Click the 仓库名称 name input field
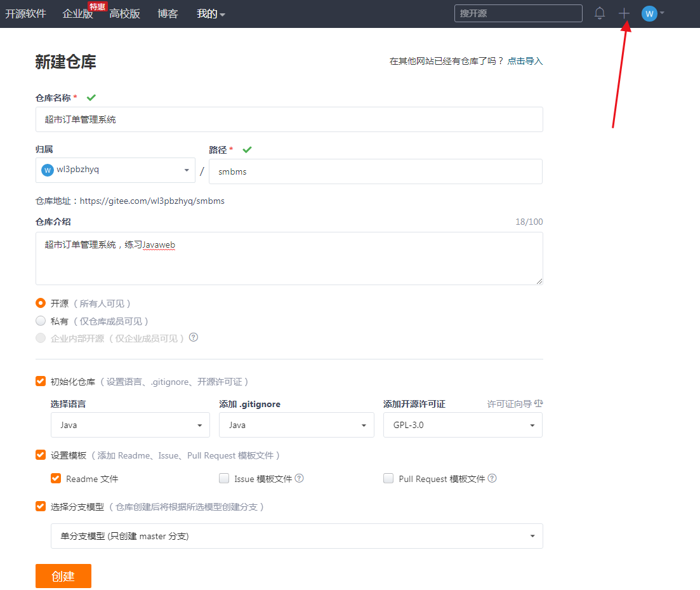The width and height of the screenshot is (700, 590). pos(289,119)
